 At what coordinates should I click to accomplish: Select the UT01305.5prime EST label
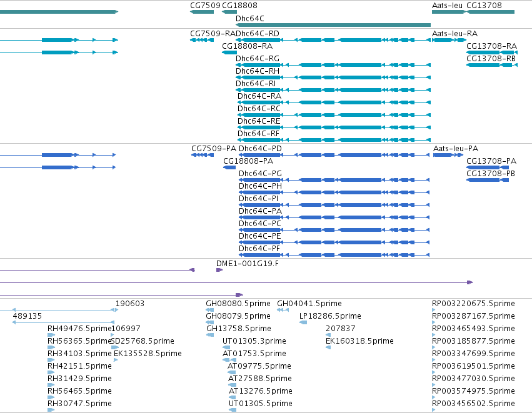[x=261, y=404]
